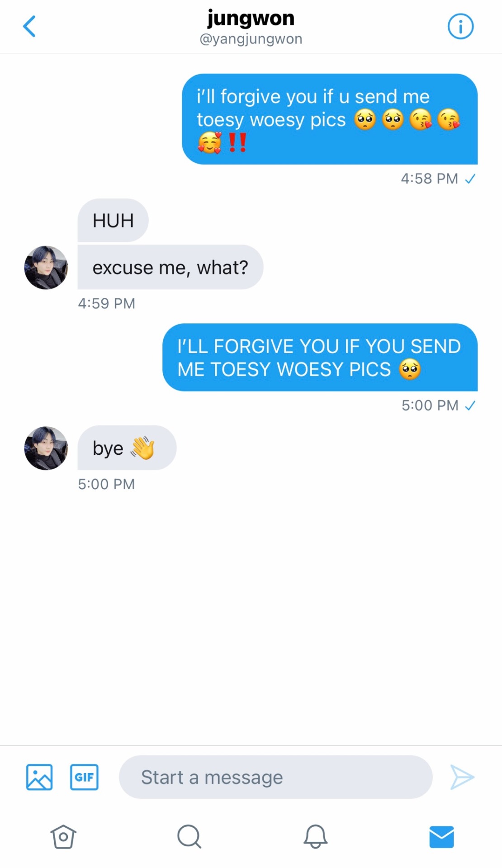Select the 'bye' waving hand message bubble

[x=127, y=448]
